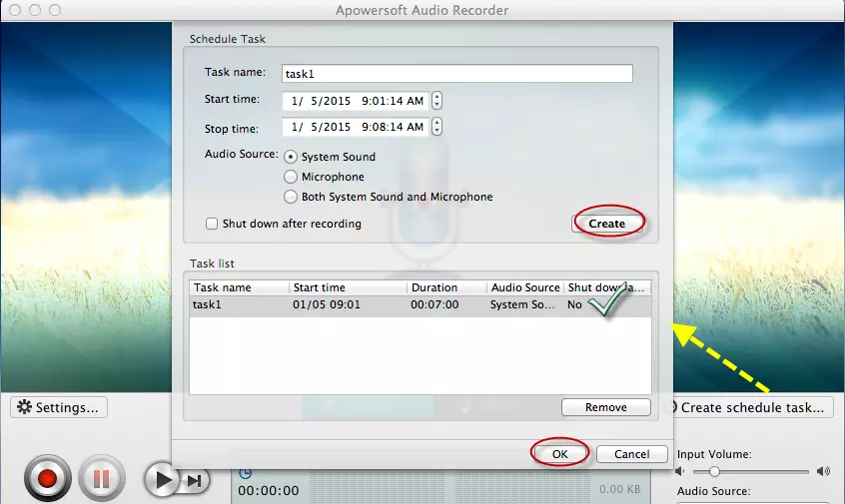Adjust the Input Volume slider knob
Viewport: 845px width, 504px height.
[x=714, y=472]
